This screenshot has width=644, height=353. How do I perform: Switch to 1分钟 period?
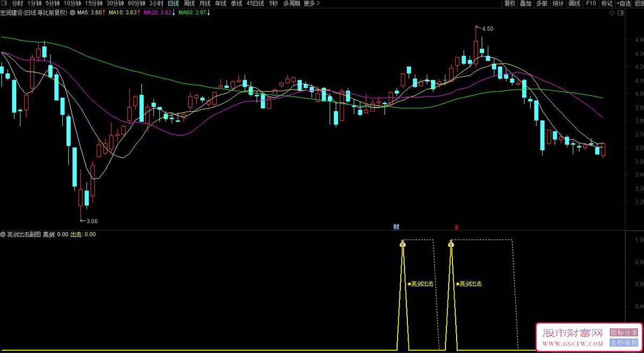[x=34, y=3]
